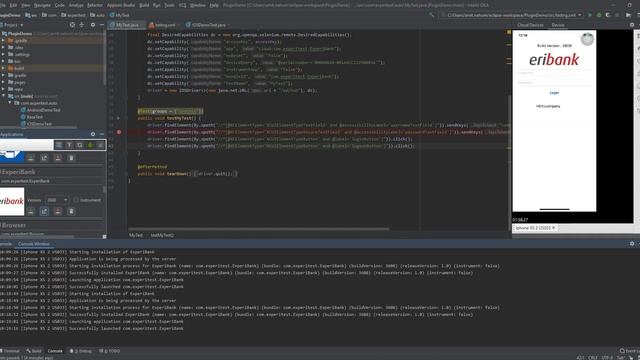Switch to MyTest.java editor tab
The width and height of the screenshot is (640, 360).
click(127, 25)
